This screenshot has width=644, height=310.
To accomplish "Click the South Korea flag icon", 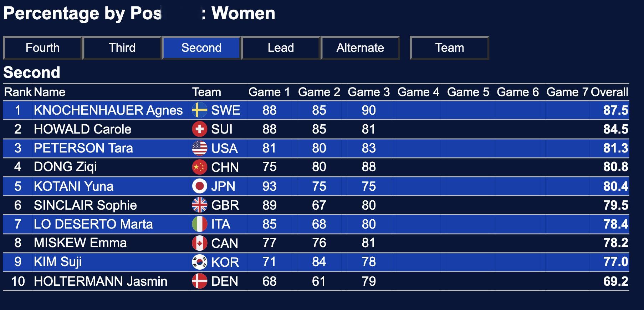I will (x=199, y=262).
